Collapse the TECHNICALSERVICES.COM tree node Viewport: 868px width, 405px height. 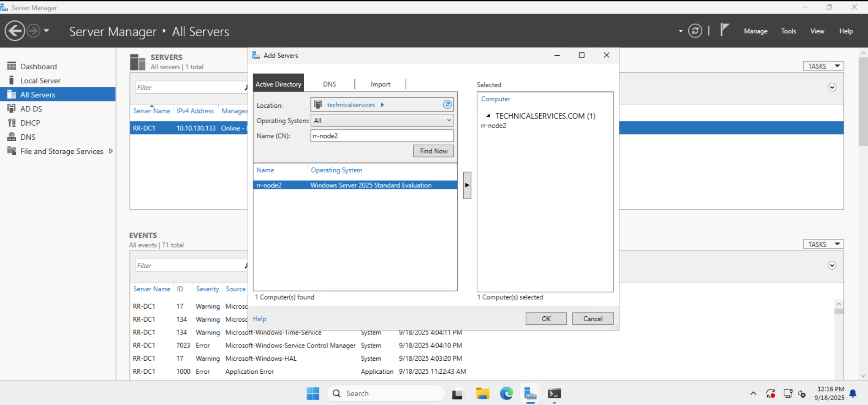[488, 116]
